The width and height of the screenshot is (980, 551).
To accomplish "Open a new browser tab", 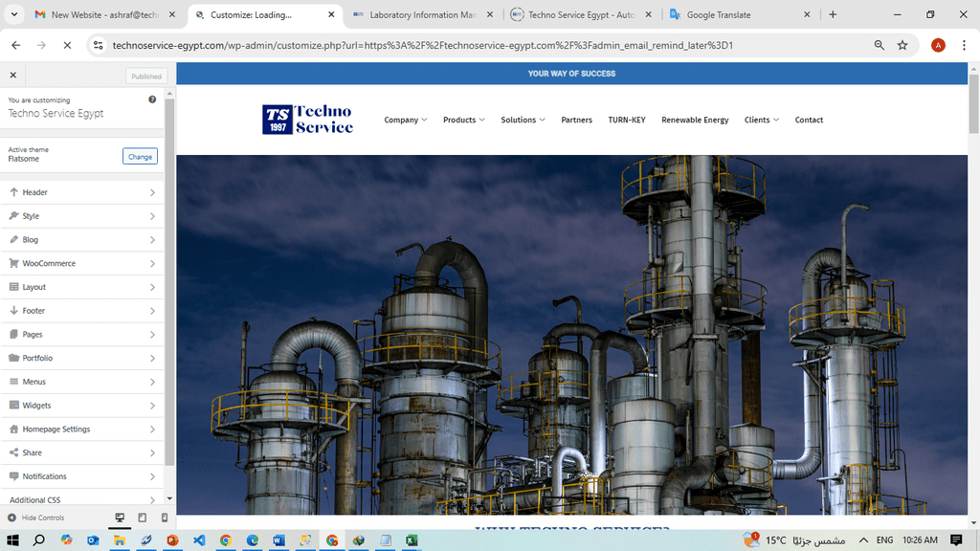I will tap(833, 14).
